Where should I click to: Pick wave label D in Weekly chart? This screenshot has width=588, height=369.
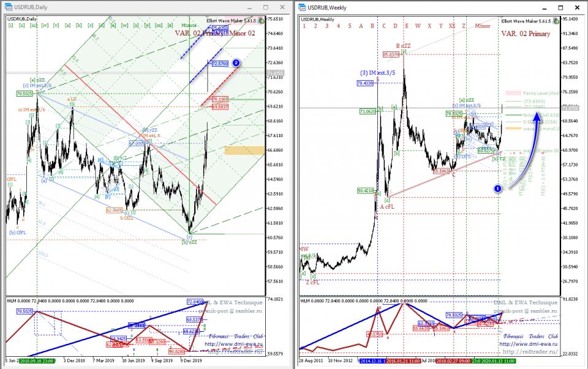coord(395,26)
